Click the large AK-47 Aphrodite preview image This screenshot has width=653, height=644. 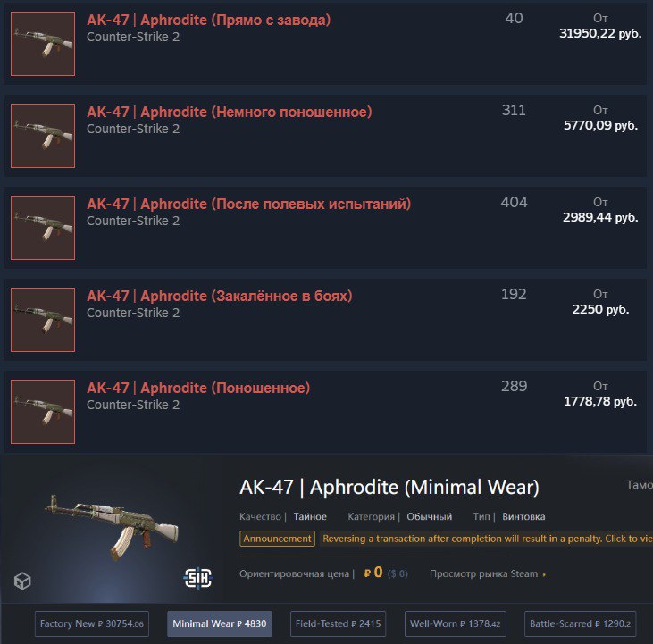point(112,528)
